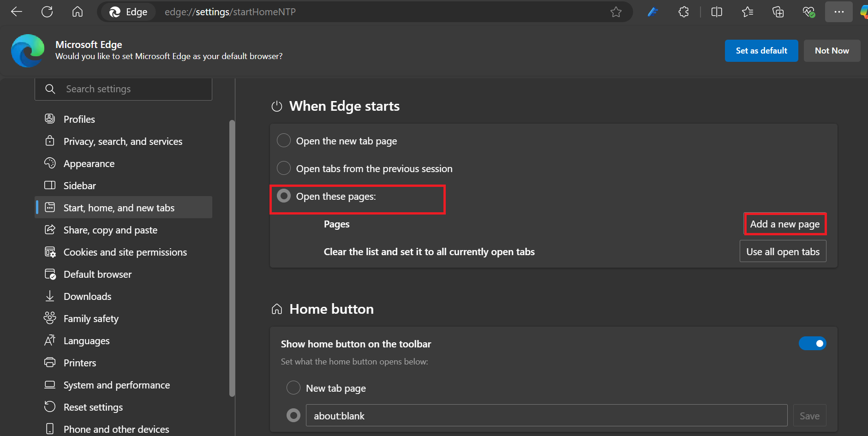Open Settings and more ellipsis menu

click(x=839, y=12)
